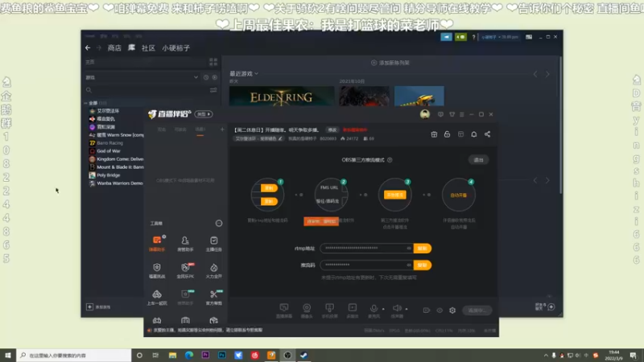Click the share icon in stream header
The height and width of the screenshot is (362, 644).
coord(487,134)
